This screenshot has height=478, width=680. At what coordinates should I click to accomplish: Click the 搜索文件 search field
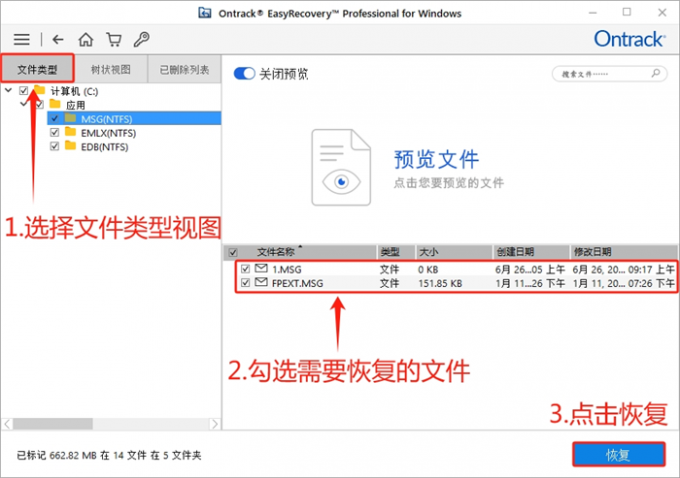coord(609,74)
